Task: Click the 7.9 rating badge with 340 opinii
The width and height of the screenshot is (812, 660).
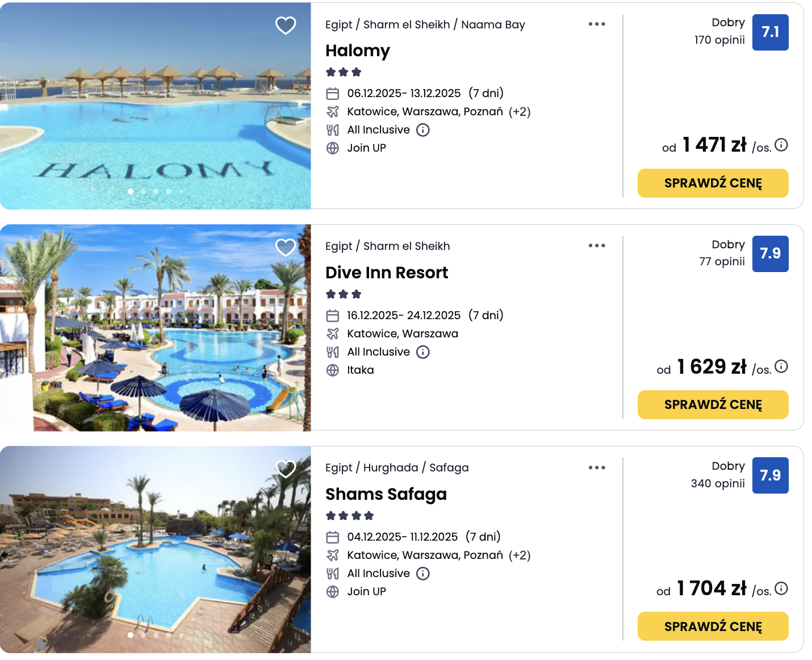Action: pyautogui.click(x=770, y=475)
